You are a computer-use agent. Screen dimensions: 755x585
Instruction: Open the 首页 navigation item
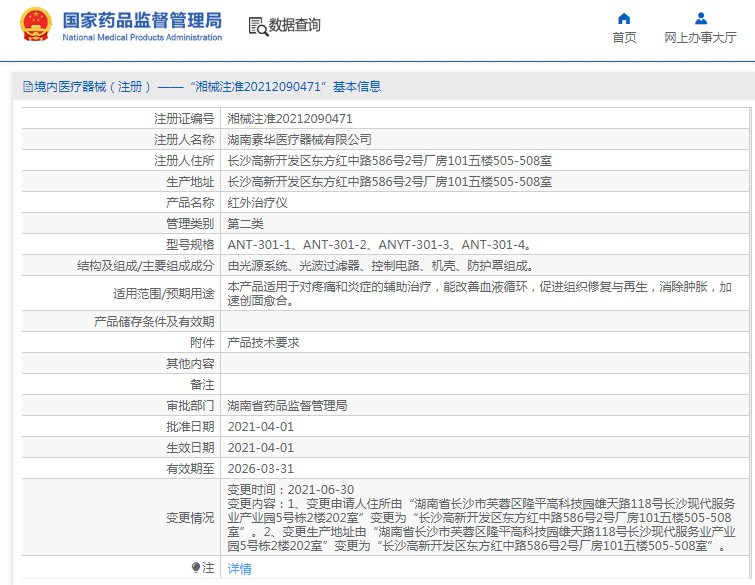[x=624, y=37]
